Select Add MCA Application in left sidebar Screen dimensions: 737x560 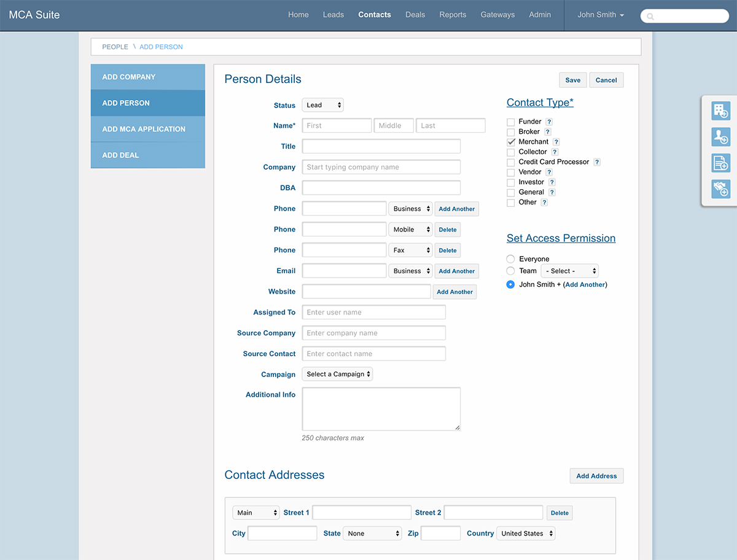[x=148, y=129]
